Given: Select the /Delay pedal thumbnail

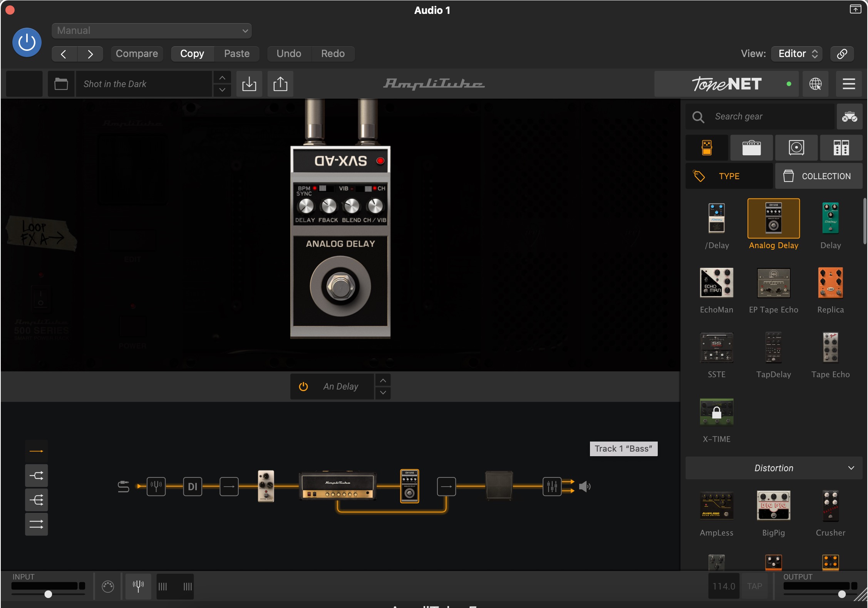Looking at the screenshot, I should (717, 218).
